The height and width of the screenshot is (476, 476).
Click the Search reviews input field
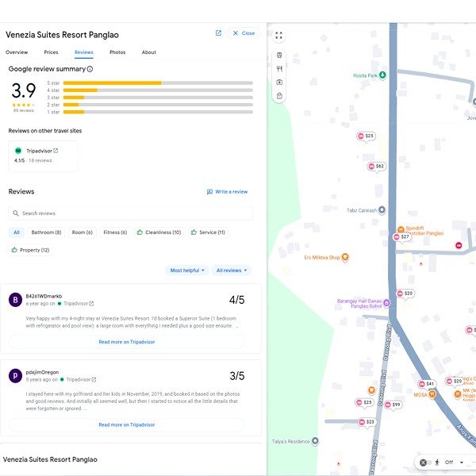pyautogui.click(x=131, y=213)
